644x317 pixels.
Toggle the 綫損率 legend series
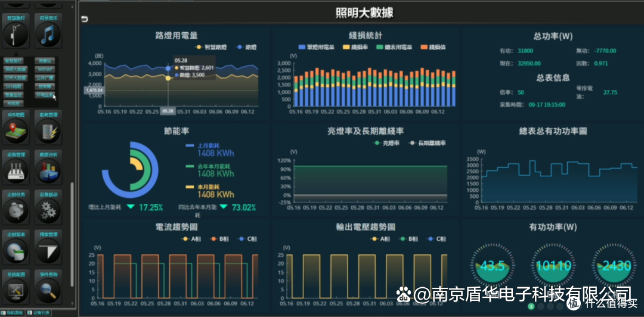(355, 47)
